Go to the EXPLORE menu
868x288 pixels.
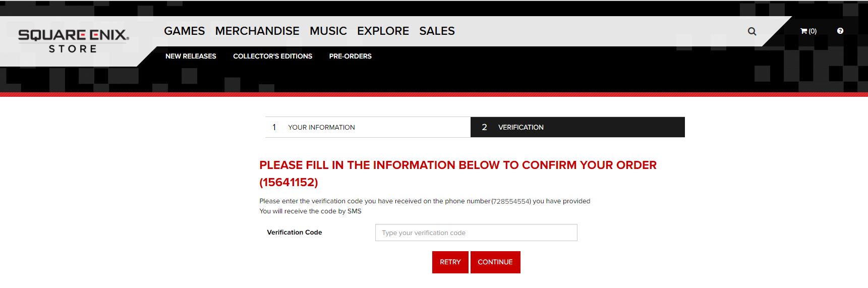tap(383, 31)
